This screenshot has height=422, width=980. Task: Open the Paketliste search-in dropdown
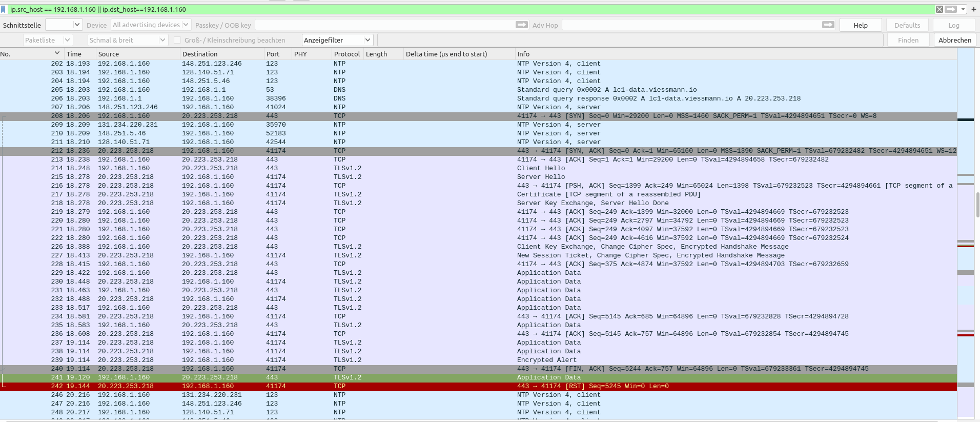48,40
